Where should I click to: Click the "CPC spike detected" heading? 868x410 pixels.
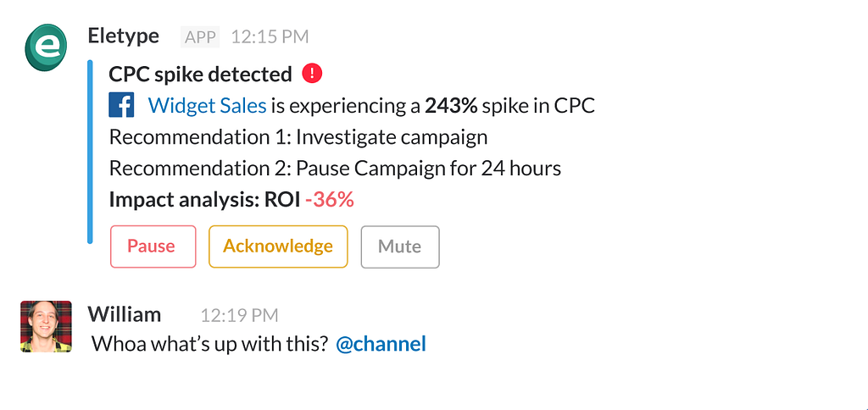(201, 75)
